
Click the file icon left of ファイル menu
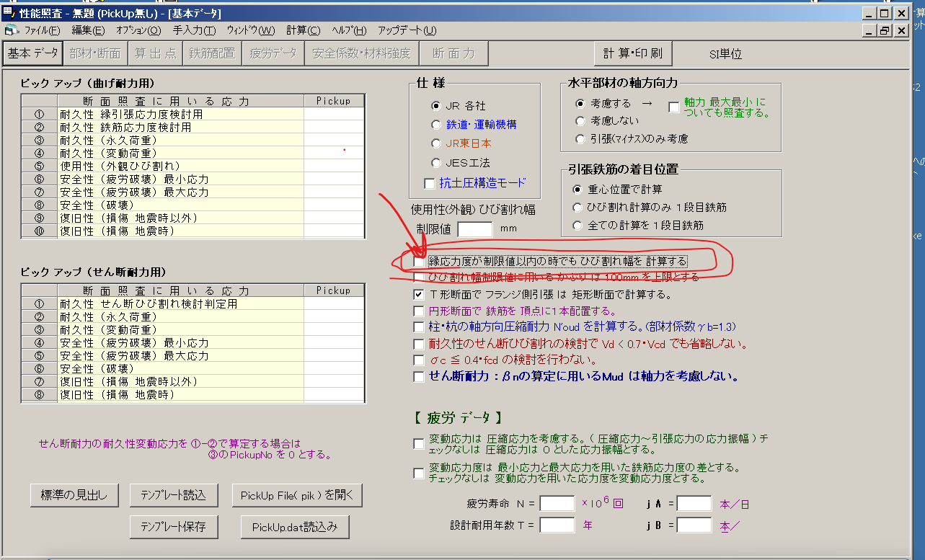(x=11, y=30)
